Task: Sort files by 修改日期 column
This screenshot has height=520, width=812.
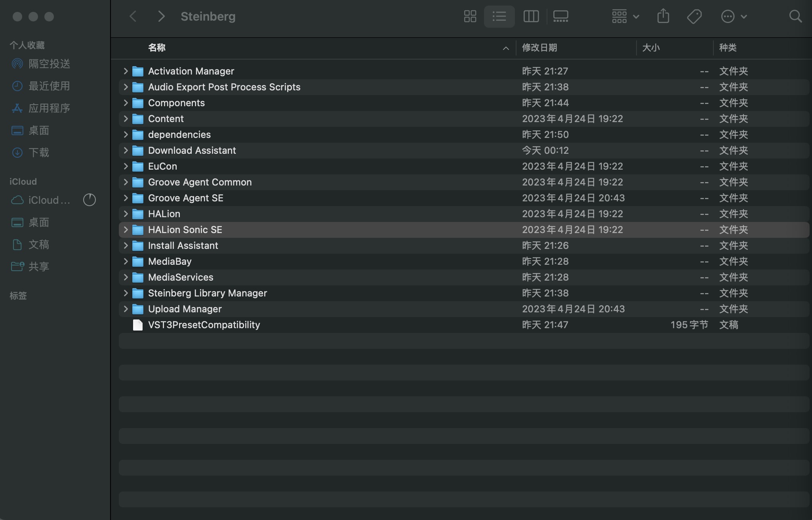Action: 539,48
